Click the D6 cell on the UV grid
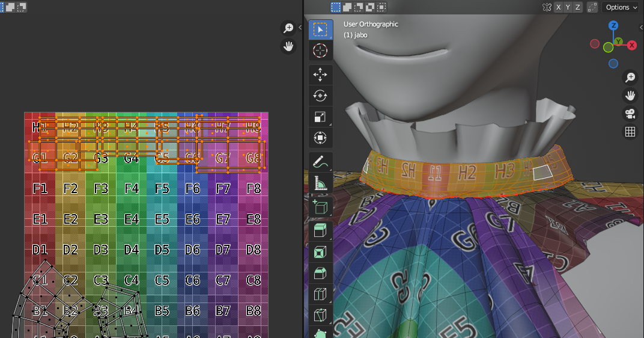Screen dimensions: 644x338 pyautogui.click(x=192, y=250)
